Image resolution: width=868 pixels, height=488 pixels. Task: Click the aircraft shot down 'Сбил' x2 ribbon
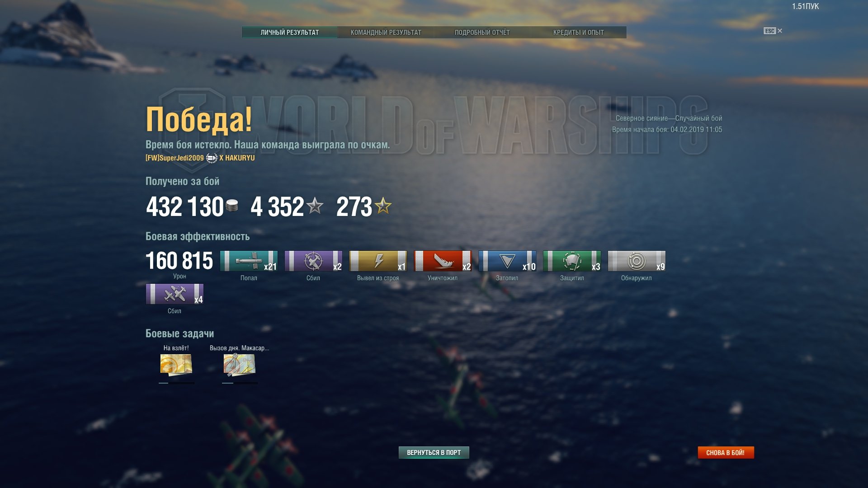pyautogui.click(x=313, y=261)
